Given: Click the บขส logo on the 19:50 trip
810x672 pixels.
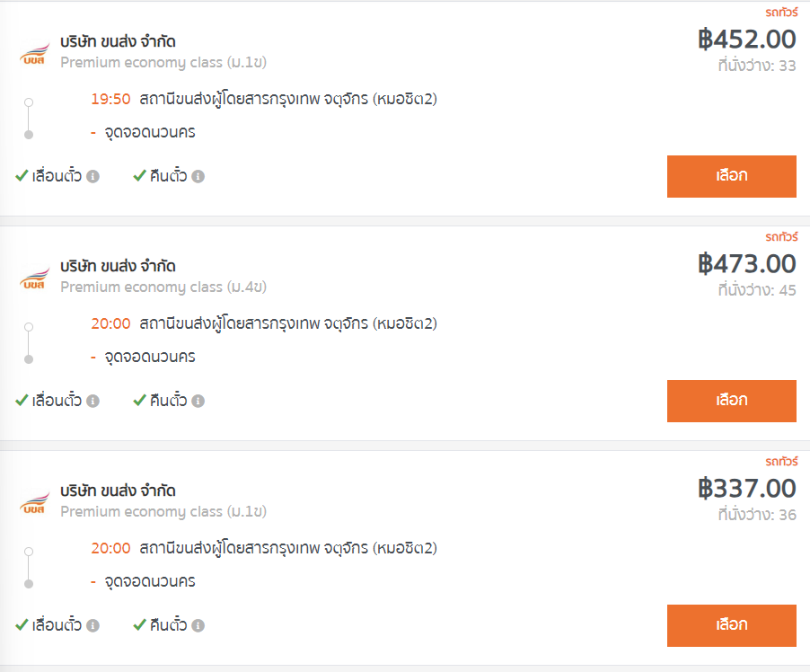Looking at the screenshot, I should 35,53.
